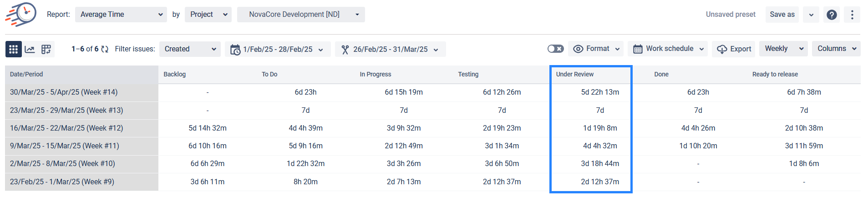Click Ready to release value 6d 7h 38m

[x=804, y=92]
